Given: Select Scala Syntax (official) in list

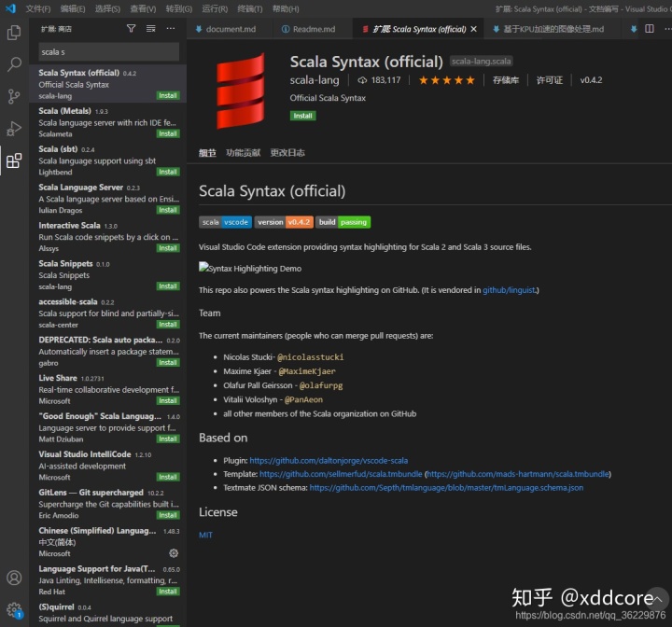Looking at the screenshot, I should point(107,84).
